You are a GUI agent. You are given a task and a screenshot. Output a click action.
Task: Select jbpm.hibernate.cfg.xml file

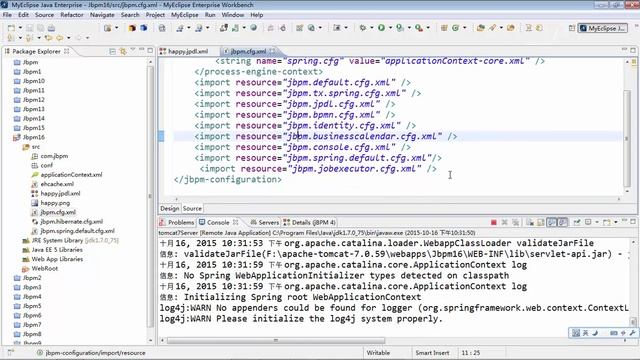(x=71, y=222)
